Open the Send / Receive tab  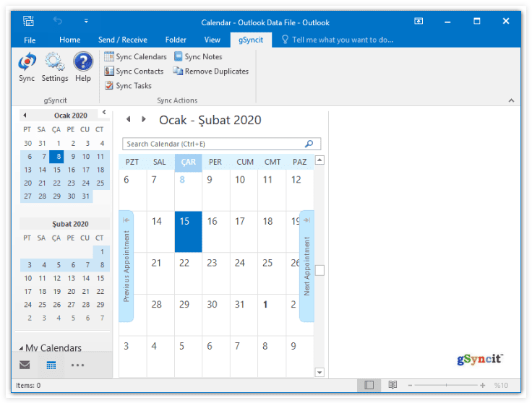(122, 40)
